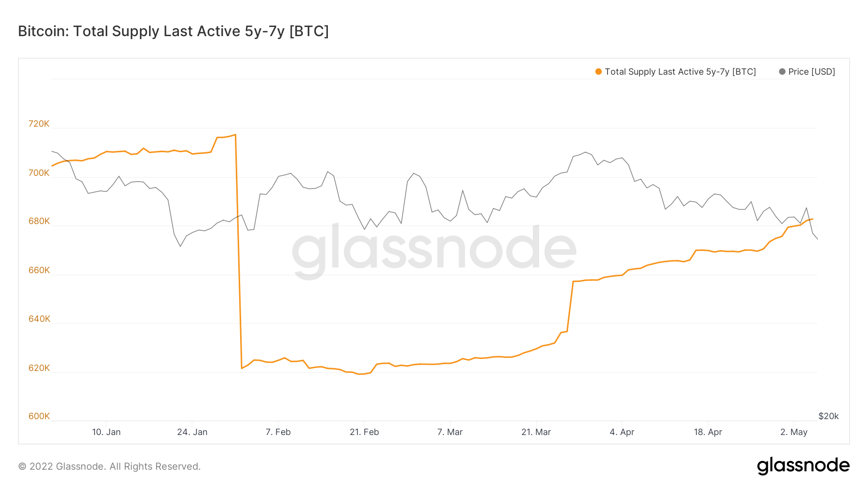868x488 pixels.
Task: Click the 7. Feb date marker
Action: (278, 432)
